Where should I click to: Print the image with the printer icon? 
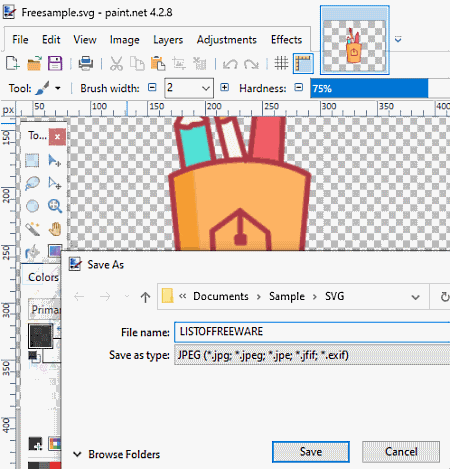pos(86,63)
